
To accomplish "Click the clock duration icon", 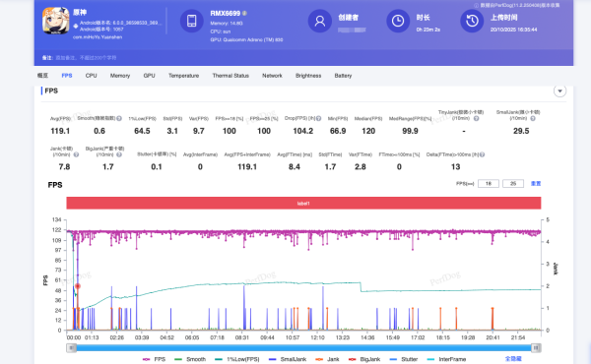I will click(x=398, y=21).
